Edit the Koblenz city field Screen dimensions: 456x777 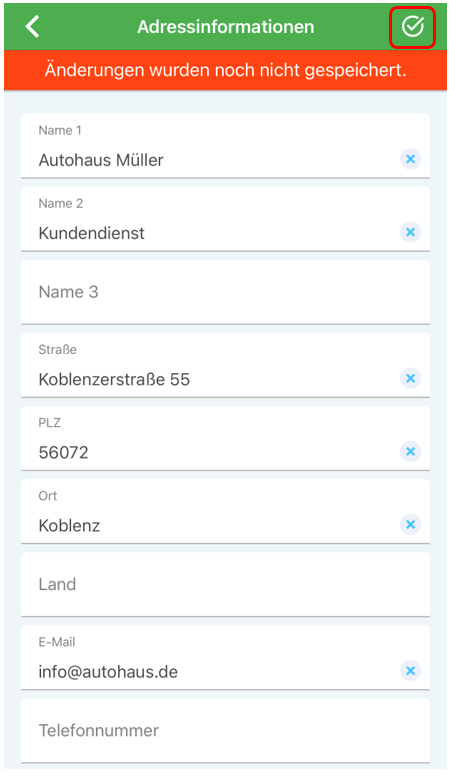225,511
